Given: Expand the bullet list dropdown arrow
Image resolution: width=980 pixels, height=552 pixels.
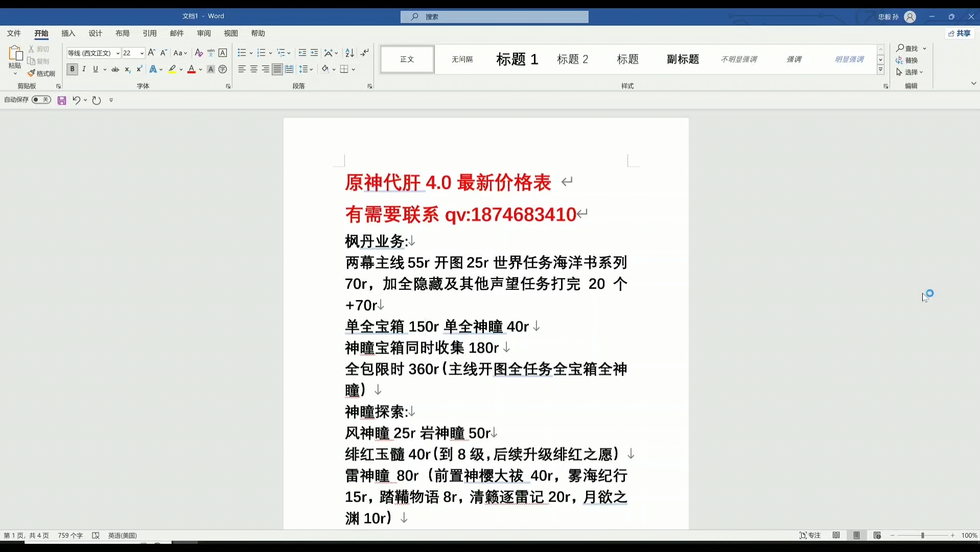Looking at the screenshot, I should click(x=251, y=53).
